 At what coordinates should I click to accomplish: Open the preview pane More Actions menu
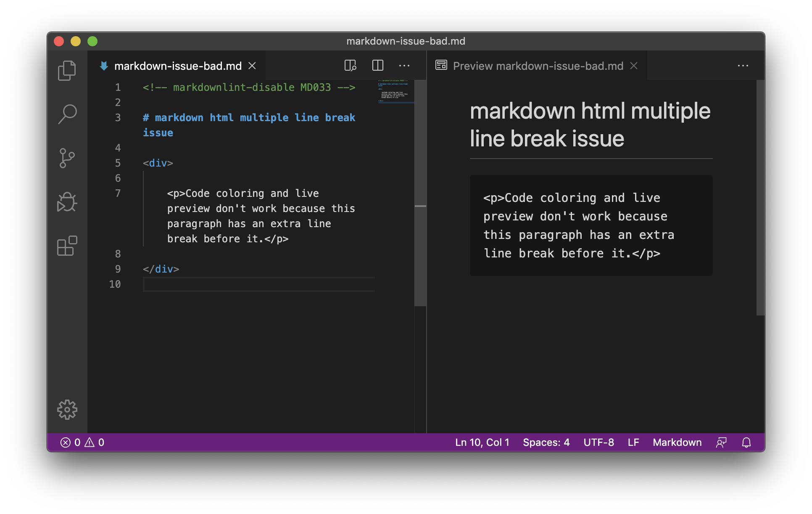743,65
